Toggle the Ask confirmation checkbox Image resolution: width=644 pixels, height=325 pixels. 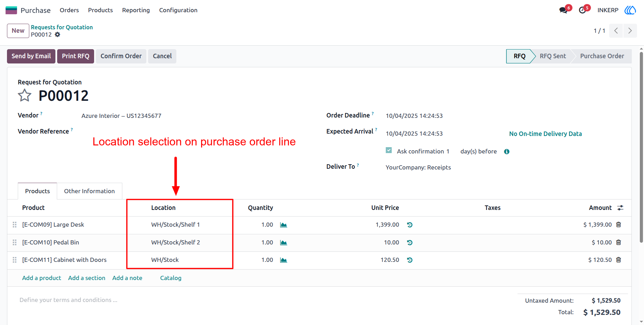tap(389, 150)
